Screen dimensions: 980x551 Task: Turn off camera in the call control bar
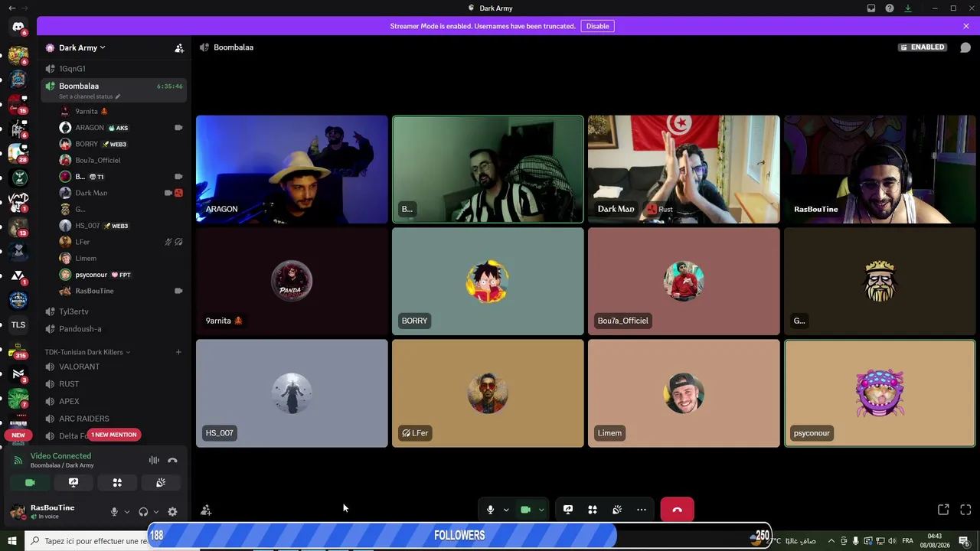526,510
